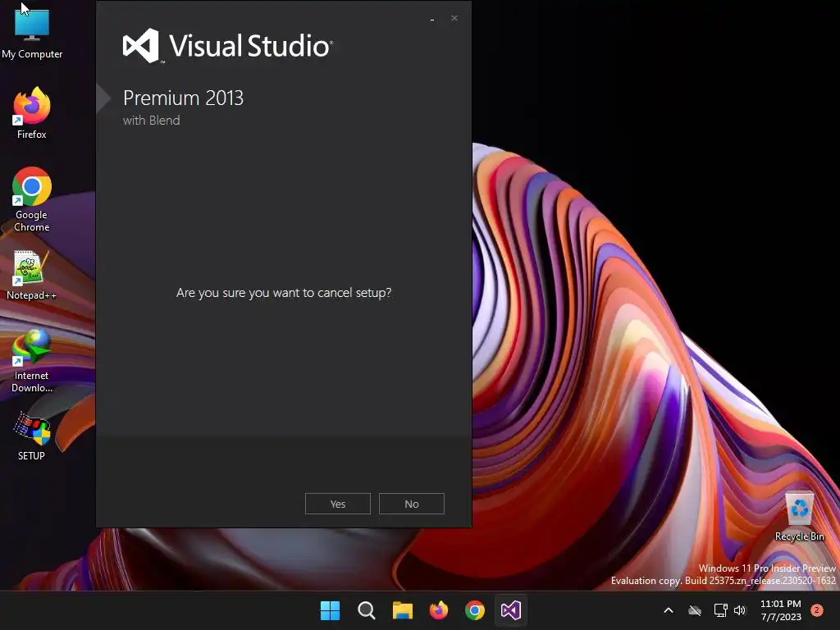Click No to continue setup
This screenshot has width=840, height=630.
click(x=412, y=504)
